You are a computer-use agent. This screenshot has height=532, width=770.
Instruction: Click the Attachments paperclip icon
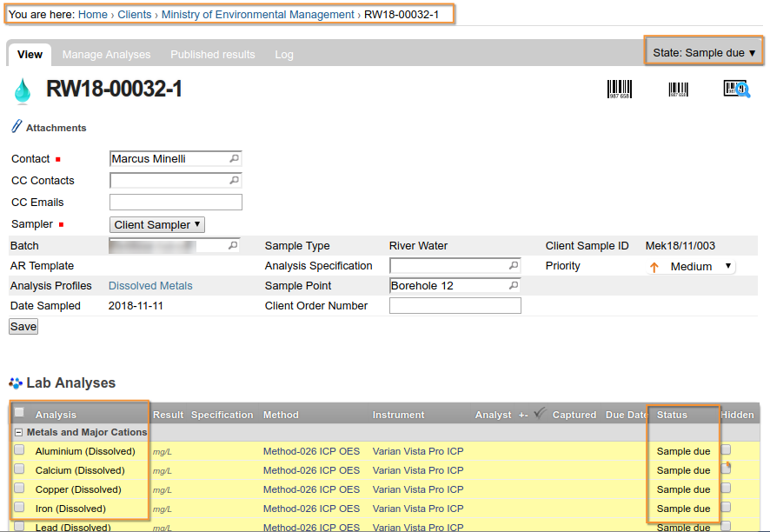[15, 127]
